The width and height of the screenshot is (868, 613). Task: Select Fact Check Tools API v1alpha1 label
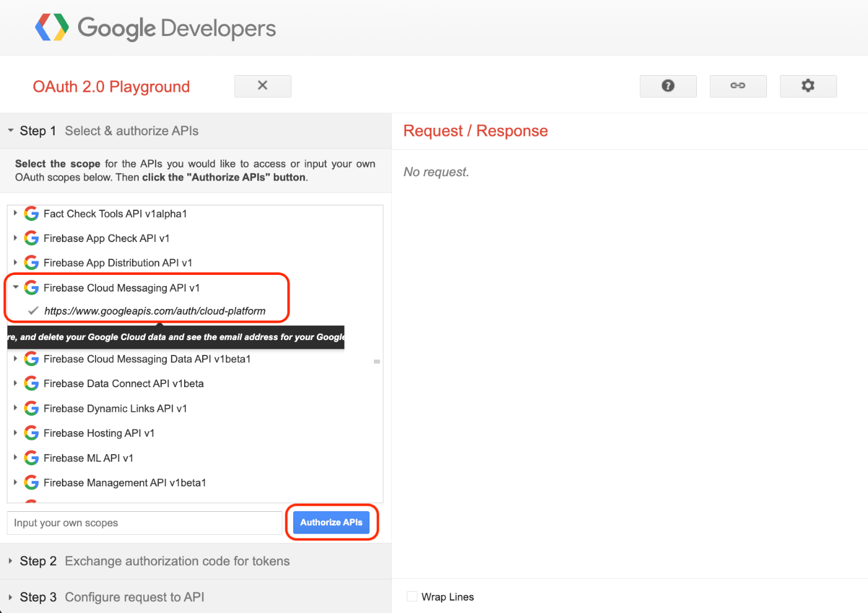coord(115,214)
